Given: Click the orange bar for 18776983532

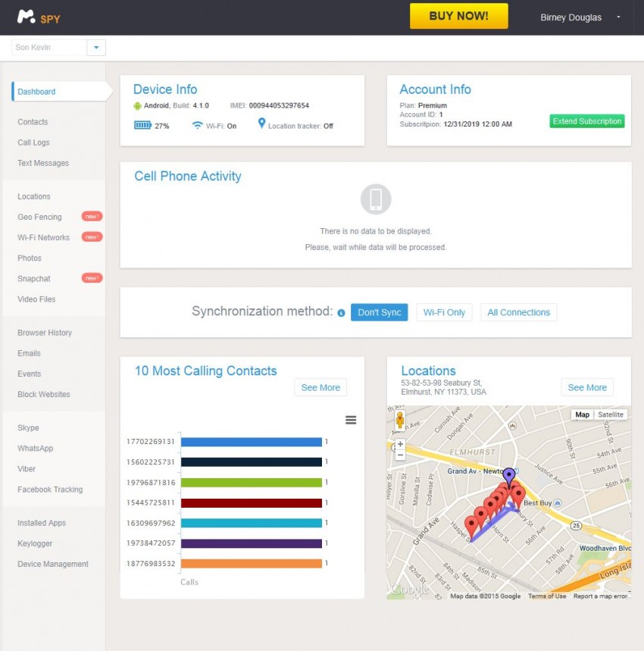Looking at the screenshot, I should click(252, 563).
